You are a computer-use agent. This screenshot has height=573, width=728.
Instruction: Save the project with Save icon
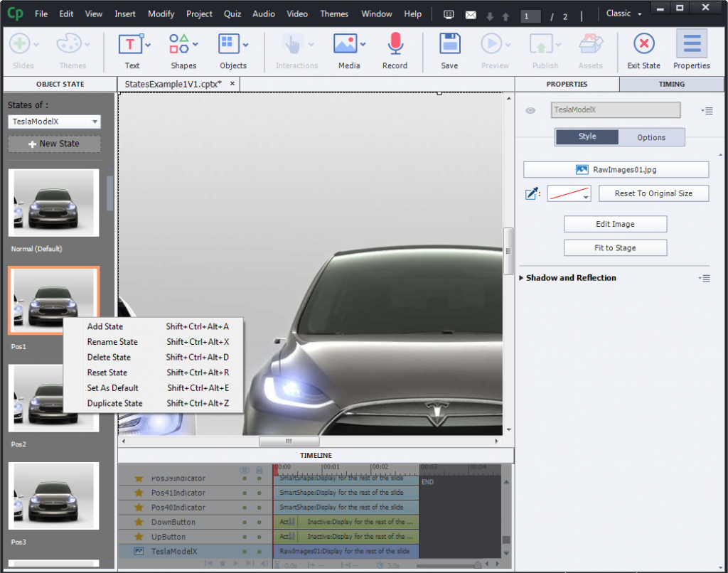(449, 45)
